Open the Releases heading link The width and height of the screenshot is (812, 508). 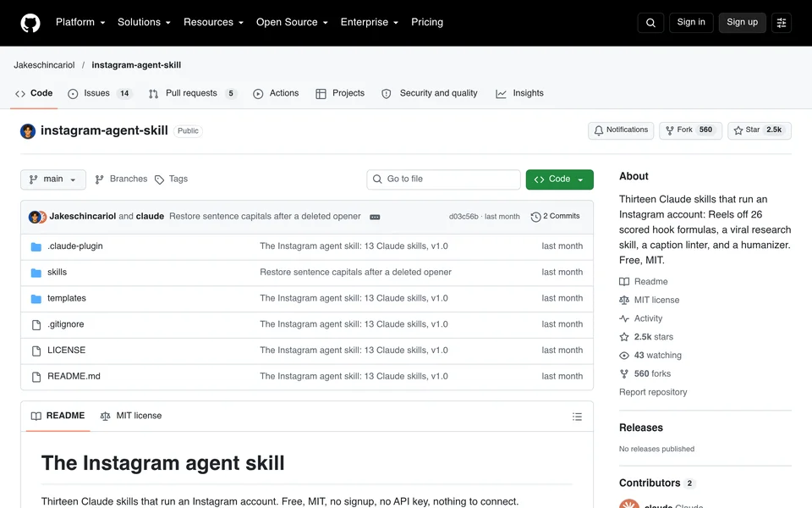coord(641,428)
